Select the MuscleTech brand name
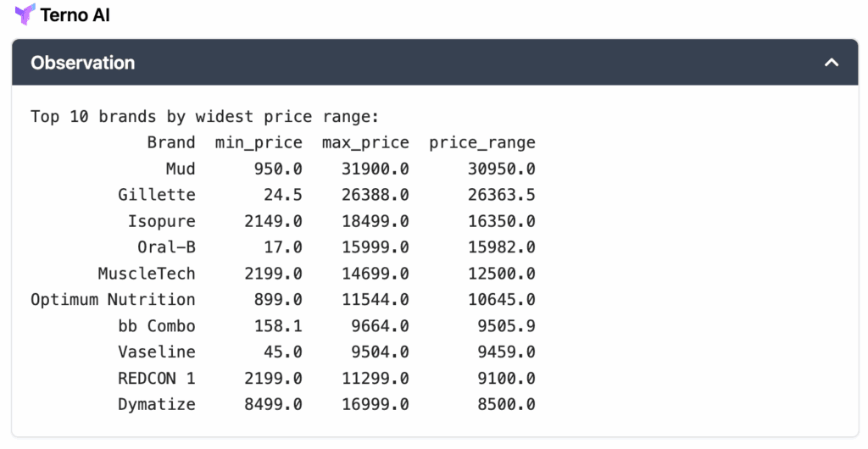Image resolution: width=868 pixels, height=449 pixels. [x=147, y=274]
